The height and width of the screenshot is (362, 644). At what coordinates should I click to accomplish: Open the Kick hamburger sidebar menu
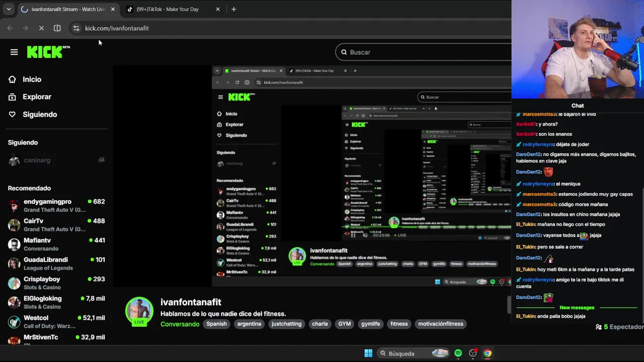[14, 52]
